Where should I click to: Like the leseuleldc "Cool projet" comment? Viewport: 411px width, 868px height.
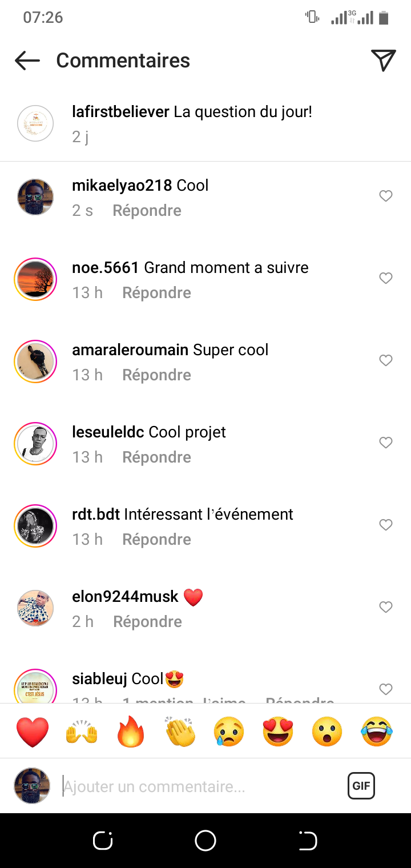point(386,443)
